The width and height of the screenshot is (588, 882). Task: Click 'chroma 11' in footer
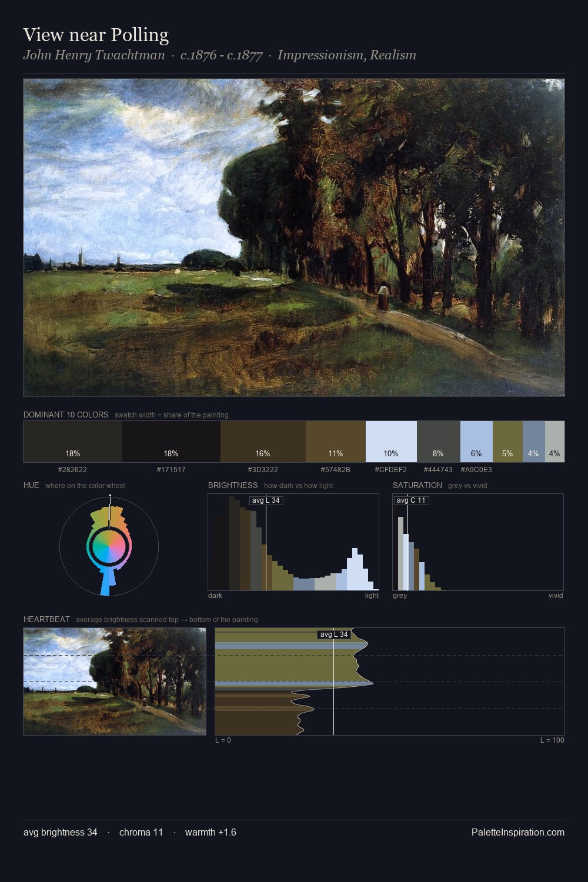(141, 832)
